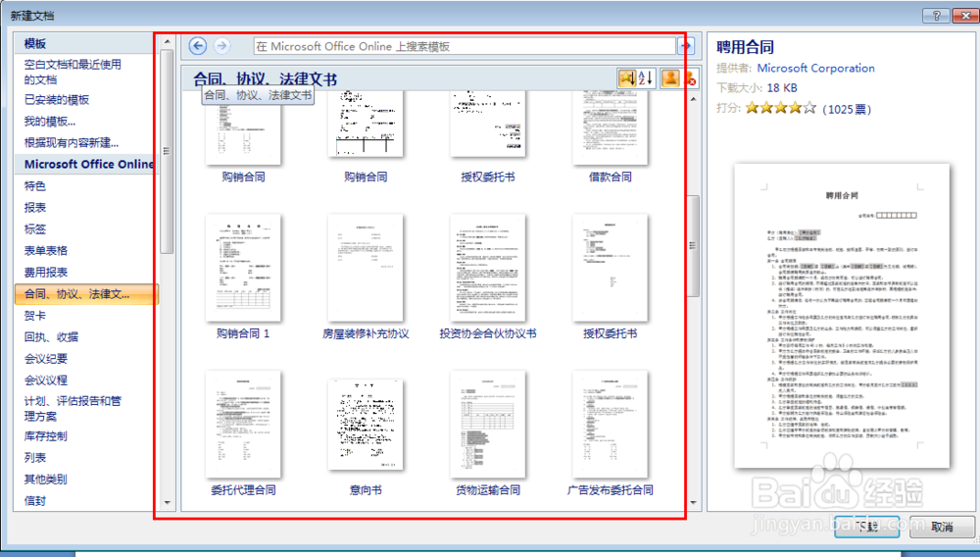Go back with the blue left arrow

click(198, 46)
